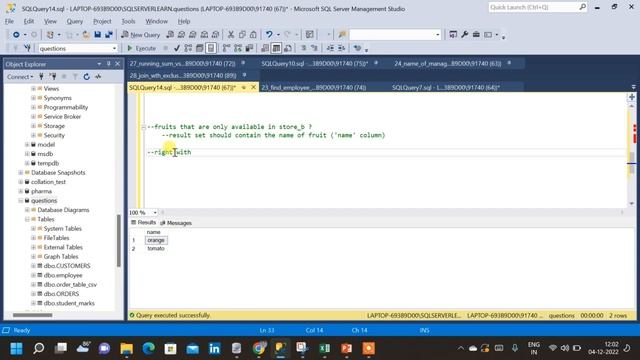
Task: Click the Copy icon in the toolbar
Action: 242,35
